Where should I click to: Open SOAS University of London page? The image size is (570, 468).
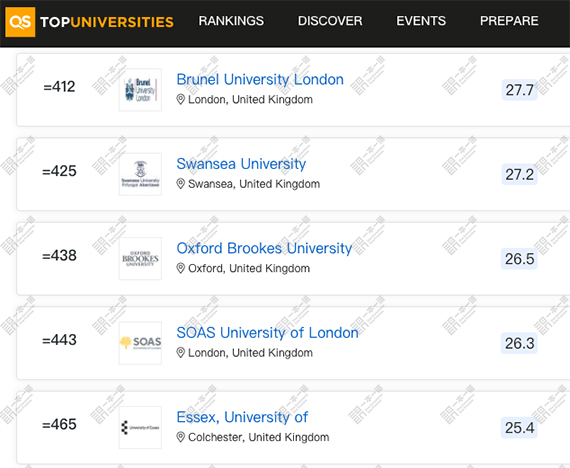tap(268, 332)
